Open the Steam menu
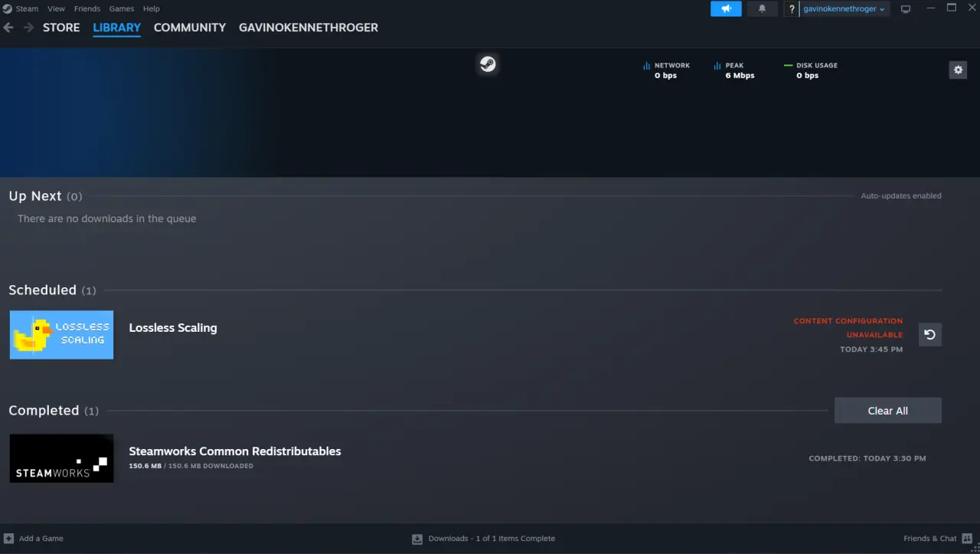This screenshot has height=554, width=980. tap(27, 8)
